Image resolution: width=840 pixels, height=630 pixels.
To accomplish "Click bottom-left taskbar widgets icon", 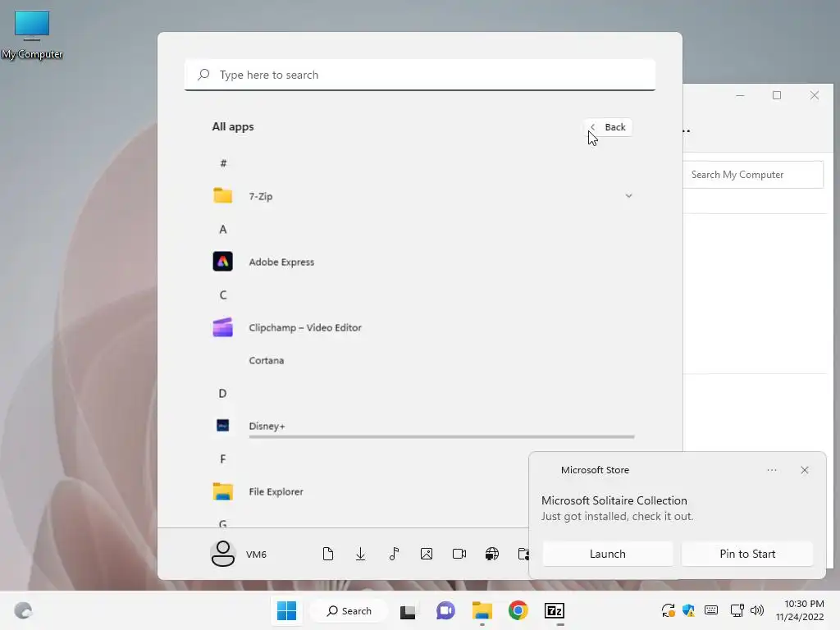I will click(x=23, y=610).
